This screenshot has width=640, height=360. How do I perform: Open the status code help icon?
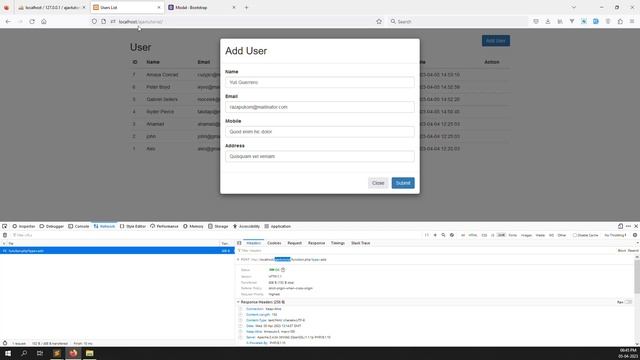point(283,270)
